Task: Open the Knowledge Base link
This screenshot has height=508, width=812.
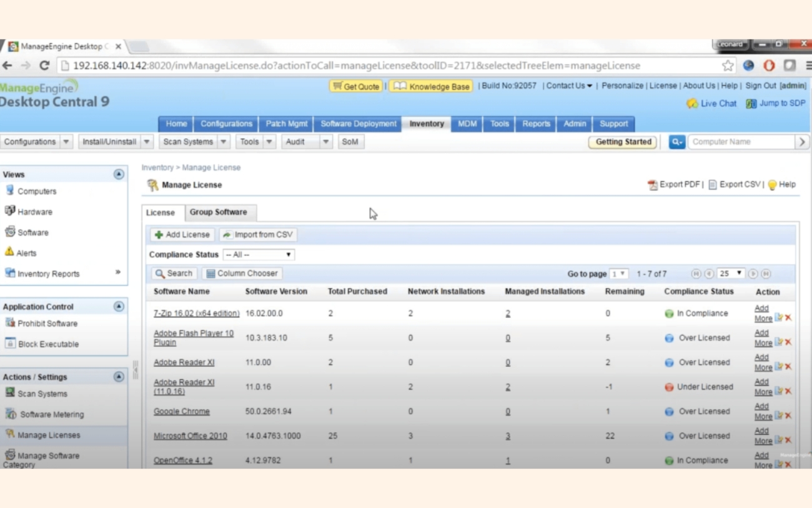Action: pyautogui.click(x=431, y=86)
